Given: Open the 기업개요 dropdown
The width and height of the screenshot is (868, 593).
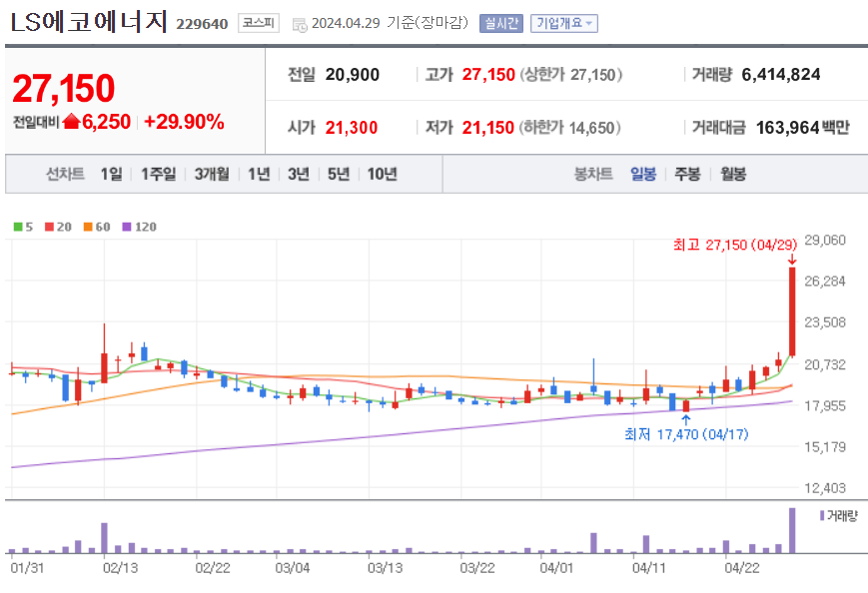Looking at the screenshot, I should click(563, 23).
